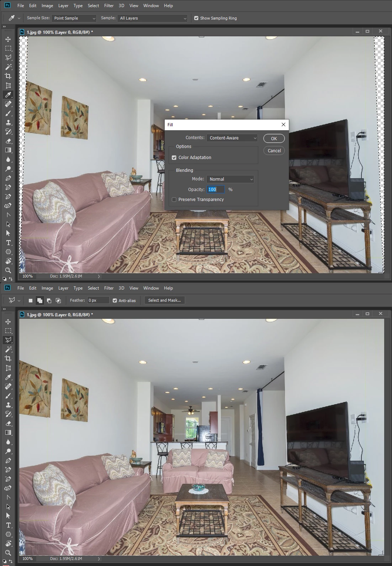This screenshot has width=392, height=566.
Task: Pick the Gradient tool in the upper window
Action: coord(8,150)
